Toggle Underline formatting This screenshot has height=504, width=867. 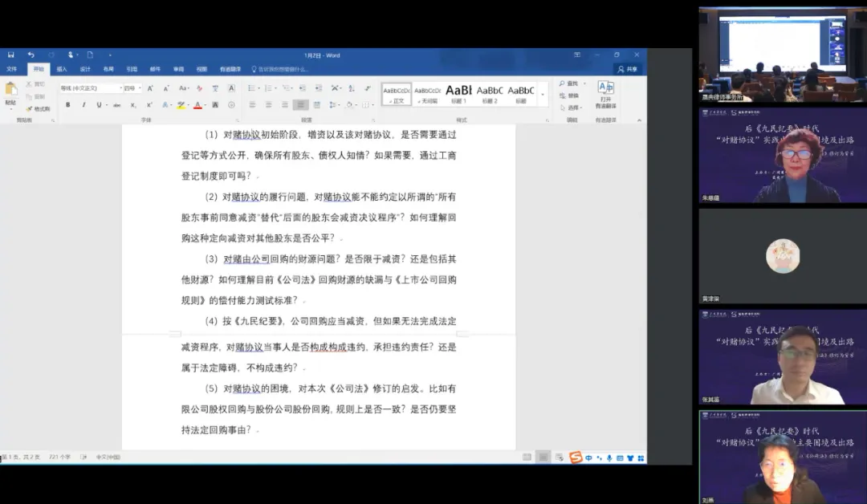(x=99, y=104)
